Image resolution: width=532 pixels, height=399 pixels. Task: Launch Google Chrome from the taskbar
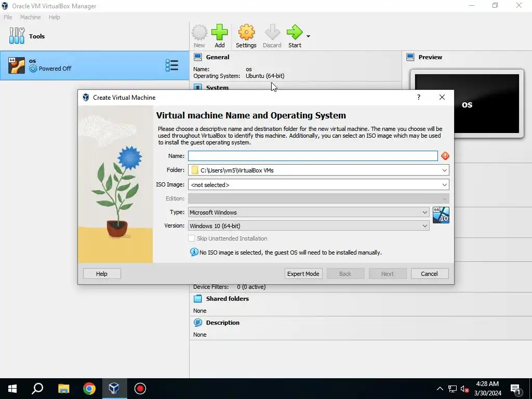click(89, 389)
